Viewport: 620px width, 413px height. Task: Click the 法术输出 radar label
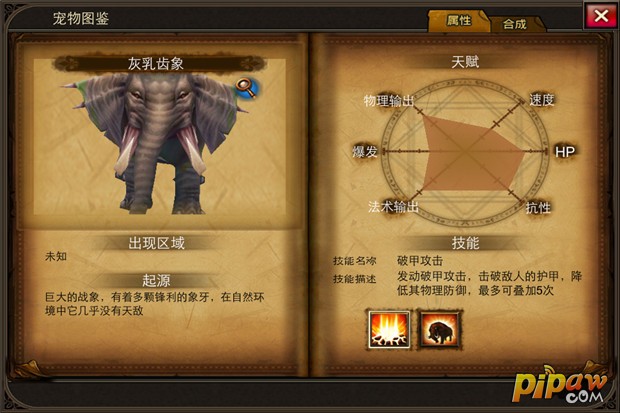393,206
